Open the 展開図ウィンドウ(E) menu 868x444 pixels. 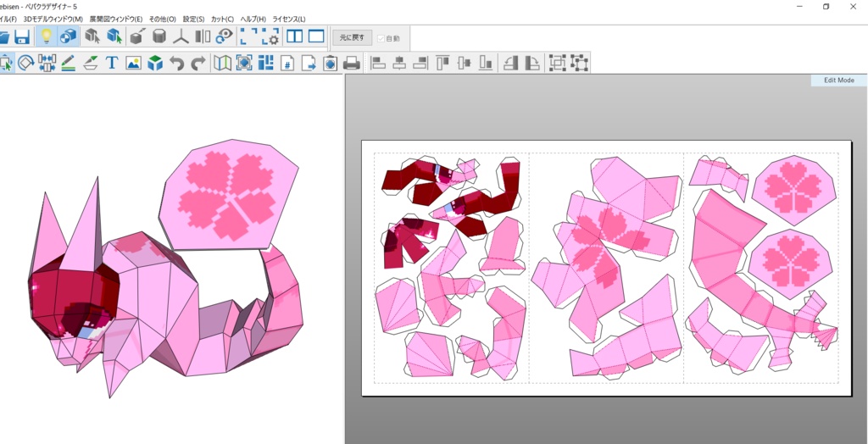click(x=115, y=19)
